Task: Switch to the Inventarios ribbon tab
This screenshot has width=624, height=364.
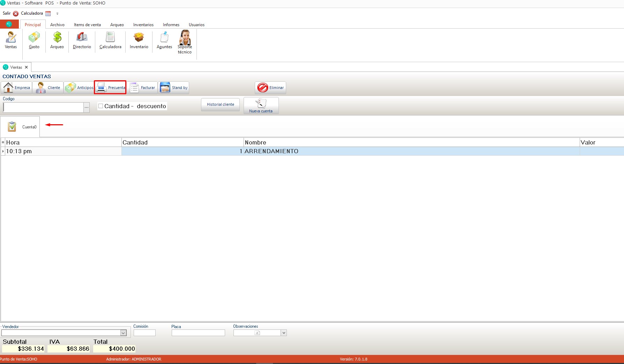Action: coord(143,25)
